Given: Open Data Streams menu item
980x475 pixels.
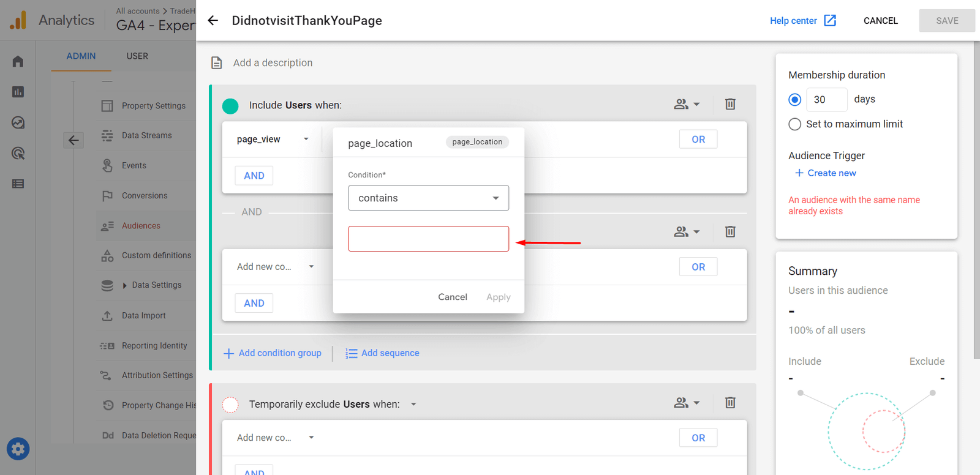Looking at the screenshot, I should tap(146, 135).
